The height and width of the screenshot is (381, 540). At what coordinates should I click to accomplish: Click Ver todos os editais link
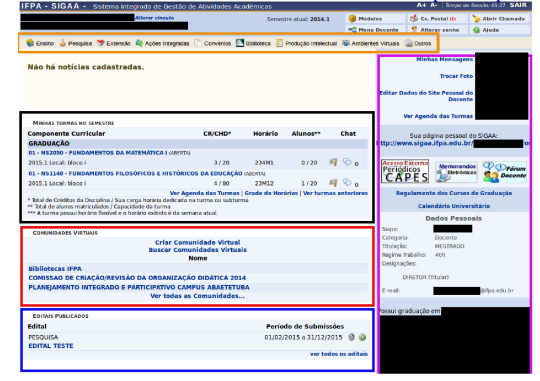339,354
